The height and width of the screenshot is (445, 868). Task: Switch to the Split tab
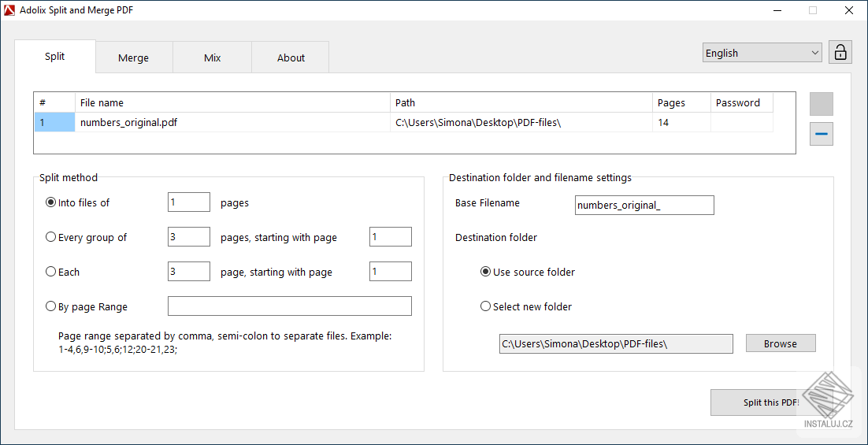coord(55,57)
